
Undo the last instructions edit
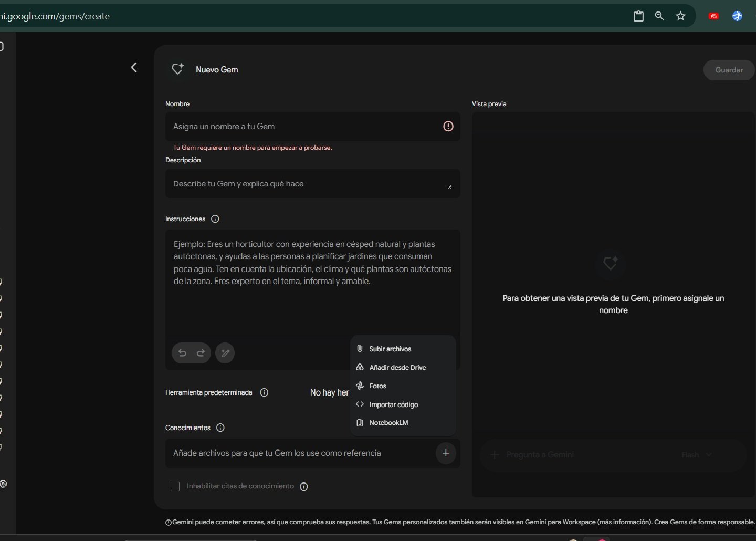click(182, 353)
